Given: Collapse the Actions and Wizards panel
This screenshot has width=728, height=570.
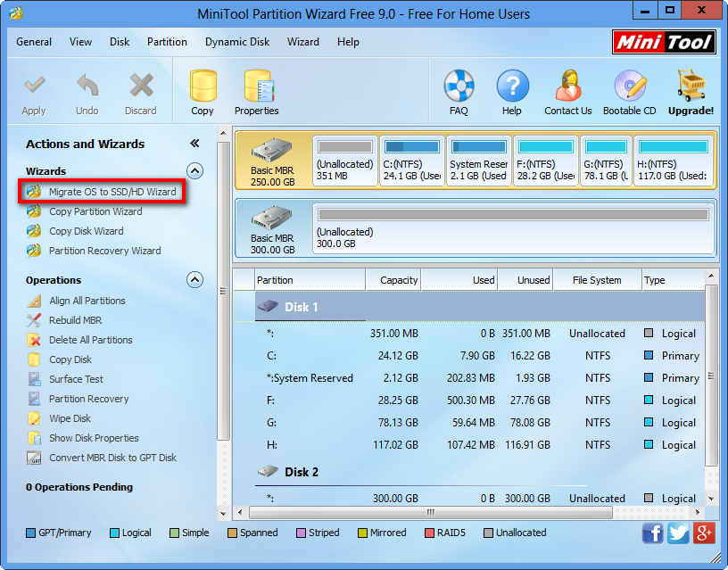Looking at the screenshot, I should pyautogui.click(x=195, y=144).
